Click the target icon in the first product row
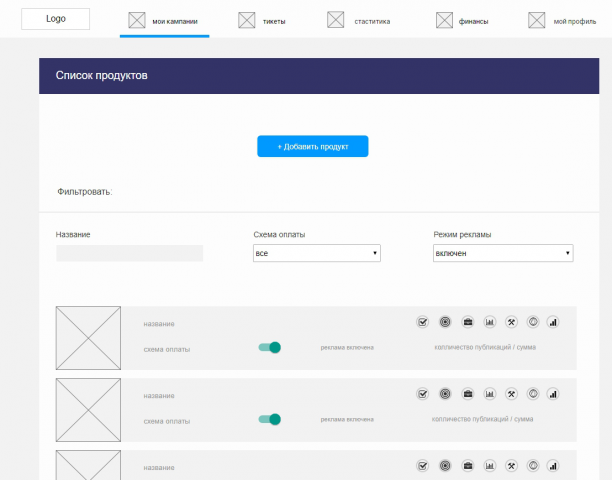Viewport: 612px width, 480px height. tap(445, 322)
